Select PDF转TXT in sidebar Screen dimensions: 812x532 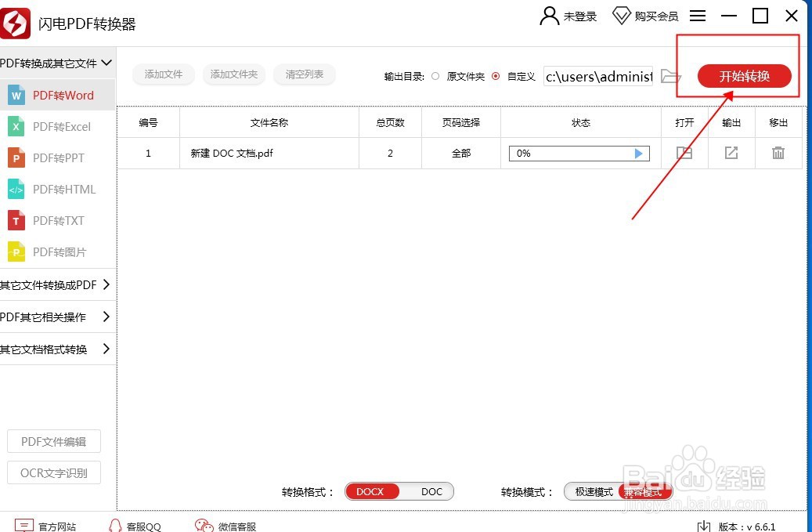point(57,221)
